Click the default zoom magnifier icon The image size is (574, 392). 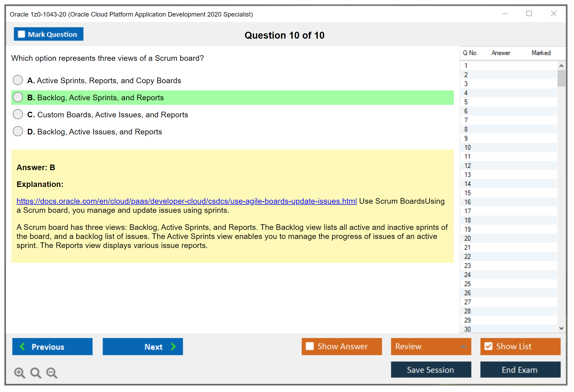36,373
